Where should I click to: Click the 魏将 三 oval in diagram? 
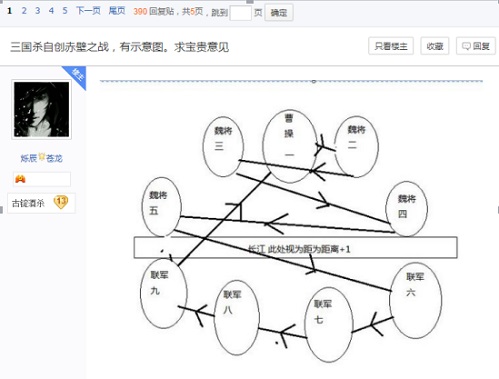point(223,146)
